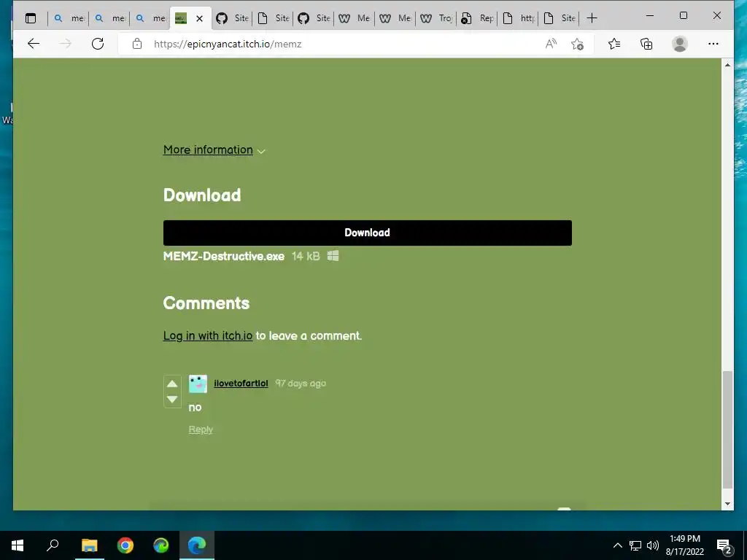
Task: Open the volume control
Action: (653, 545)
